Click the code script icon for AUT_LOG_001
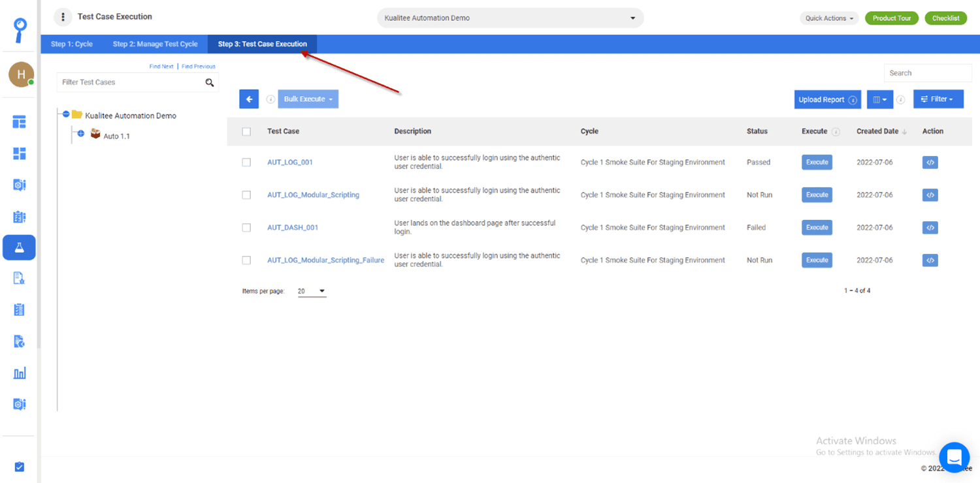 (x=930, y=163)
